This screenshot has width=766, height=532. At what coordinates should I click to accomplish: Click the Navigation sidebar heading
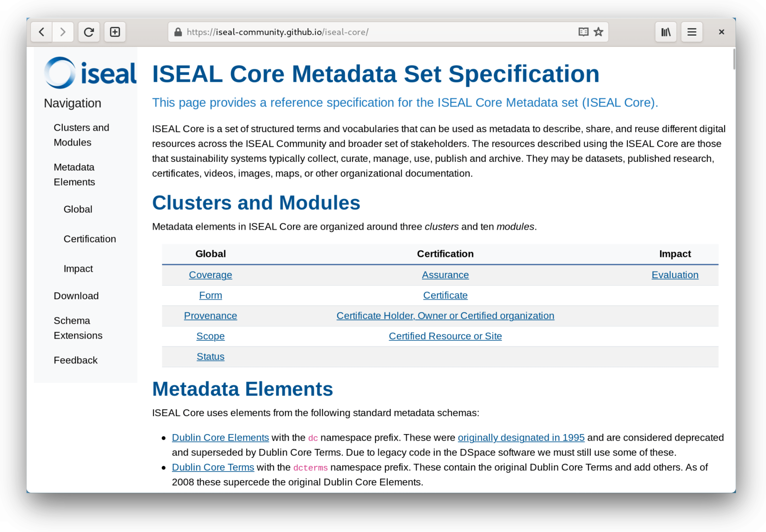click(x=72, y=103)
